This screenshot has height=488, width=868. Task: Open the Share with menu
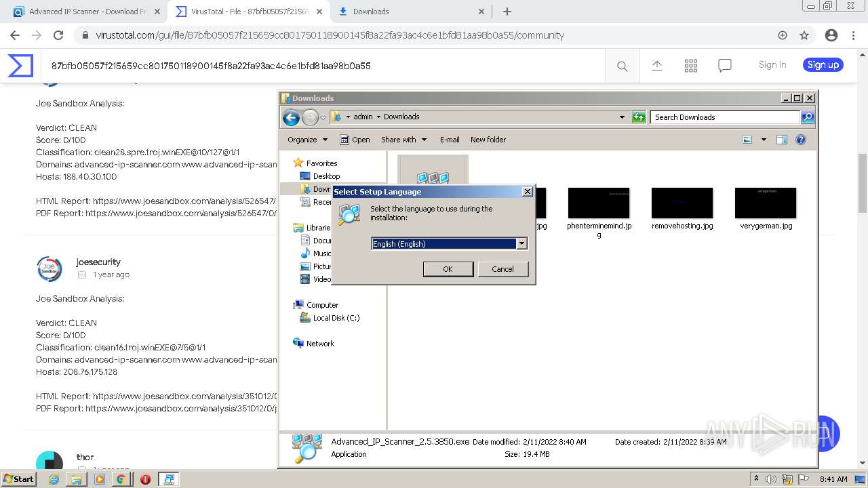pos(404,140)
